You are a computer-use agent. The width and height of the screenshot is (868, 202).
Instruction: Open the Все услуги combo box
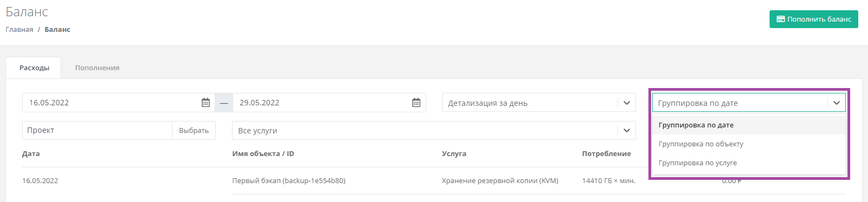pos(434,130)
